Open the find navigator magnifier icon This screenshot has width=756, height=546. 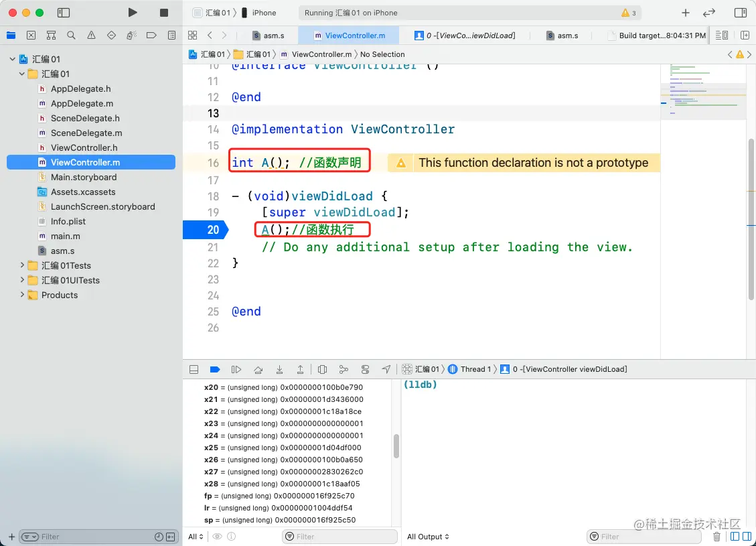point(71,36)
